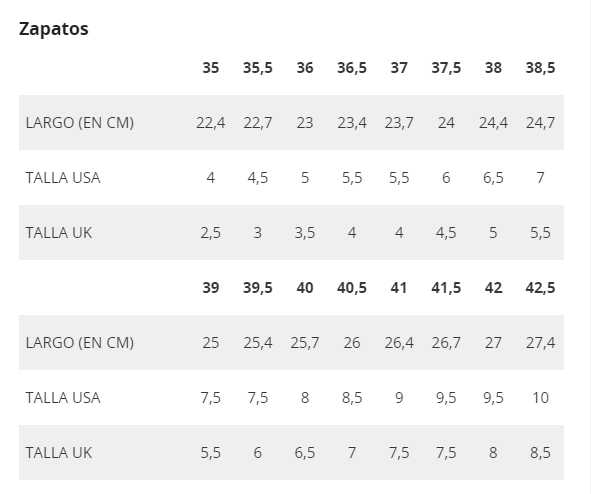The width and height of the screenshot is (591, 494).
Task: Click size 40,5 column header
Action: click(x=352, y=288)
